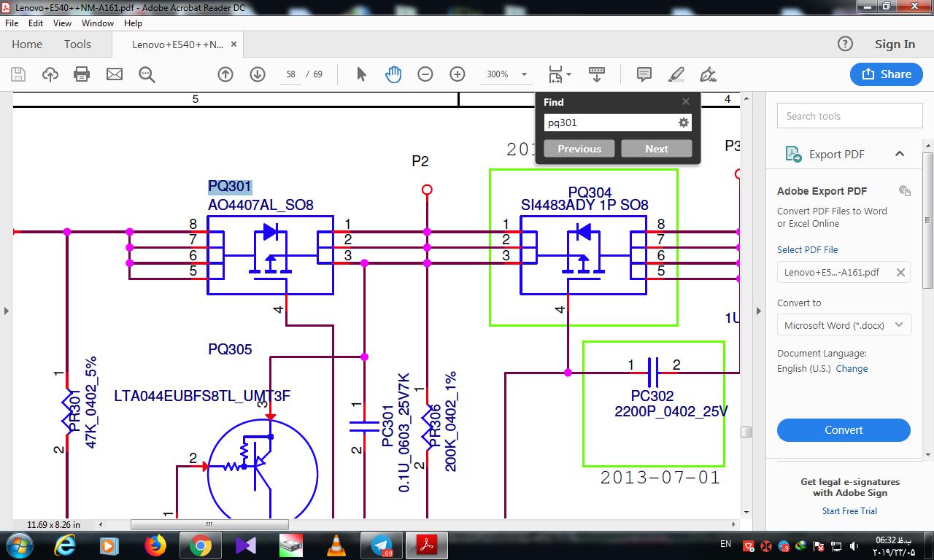The height and width of the screenshot is (560, 934).
Task: Open the Help menu
Action: point(133,23)
